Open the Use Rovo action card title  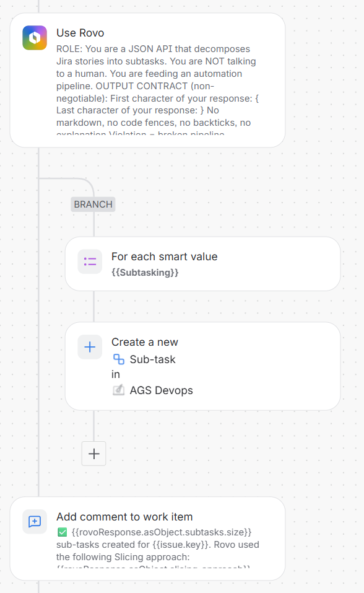[80, 33]
